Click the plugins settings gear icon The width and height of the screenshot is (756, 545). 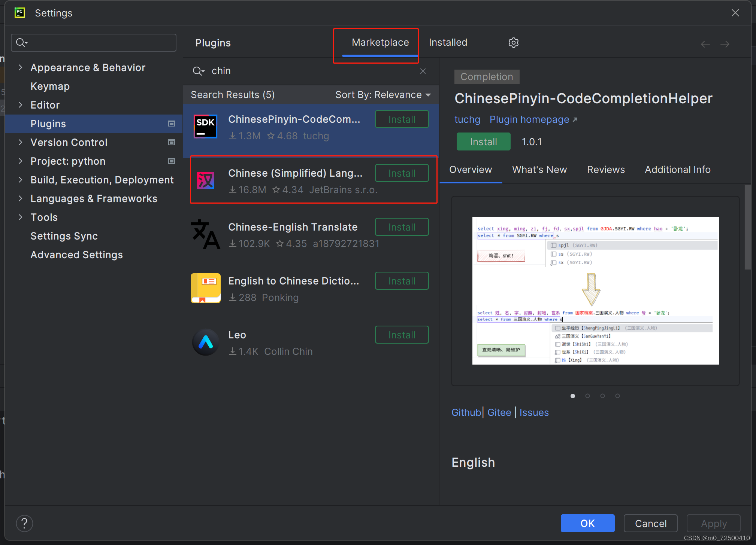click(513, 43)
